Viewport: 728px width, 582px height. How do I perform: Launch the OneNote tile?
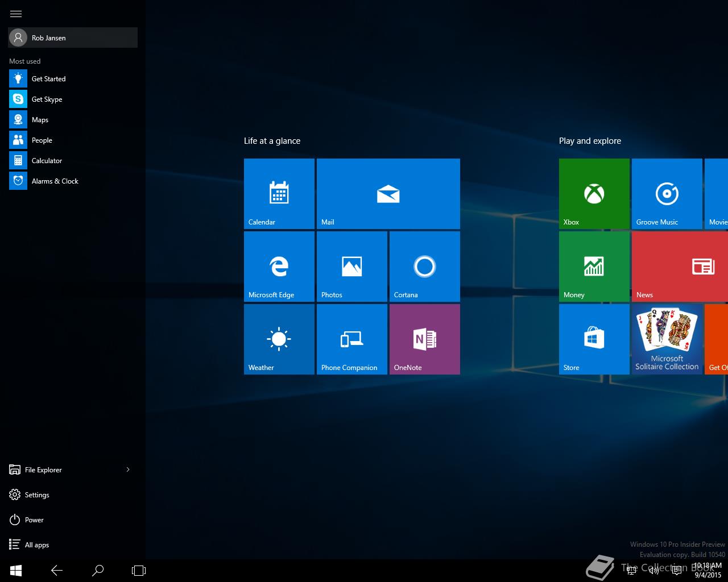[425, 339]
